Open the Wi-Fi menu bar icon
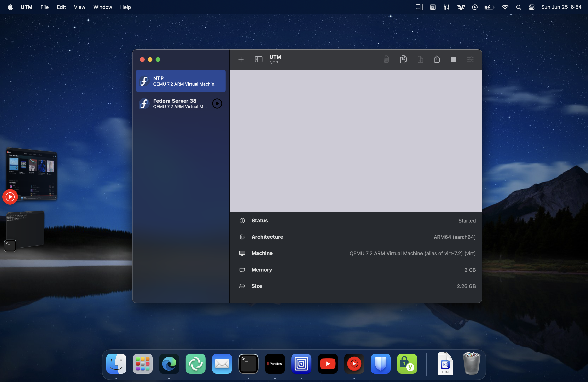588x382 pixels. [x=505, y=7]
